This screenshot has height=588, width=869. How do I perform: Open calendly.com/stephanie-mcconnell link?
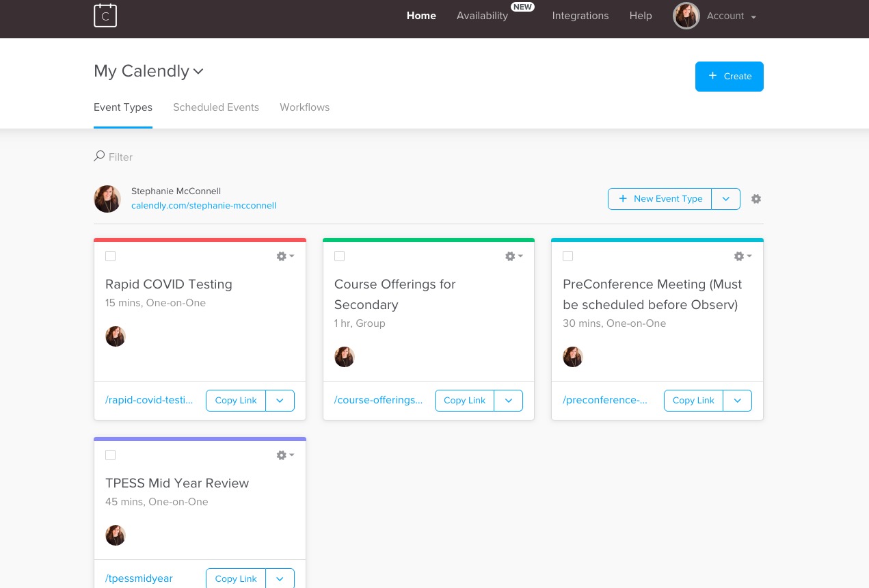pyautogui.click(x=204, y=205)
